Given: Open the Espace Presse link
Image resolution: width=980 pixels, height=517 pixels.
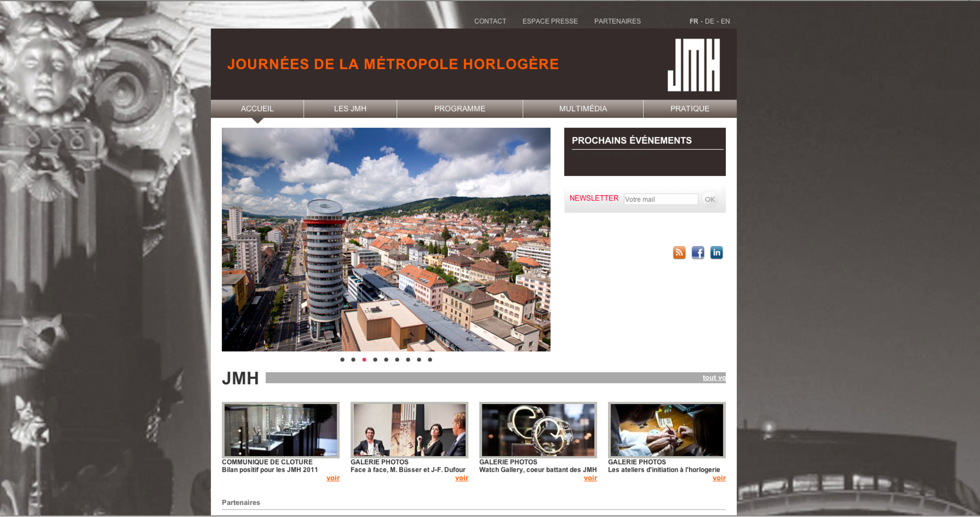Looking at the screenshot, I should 550,21.
